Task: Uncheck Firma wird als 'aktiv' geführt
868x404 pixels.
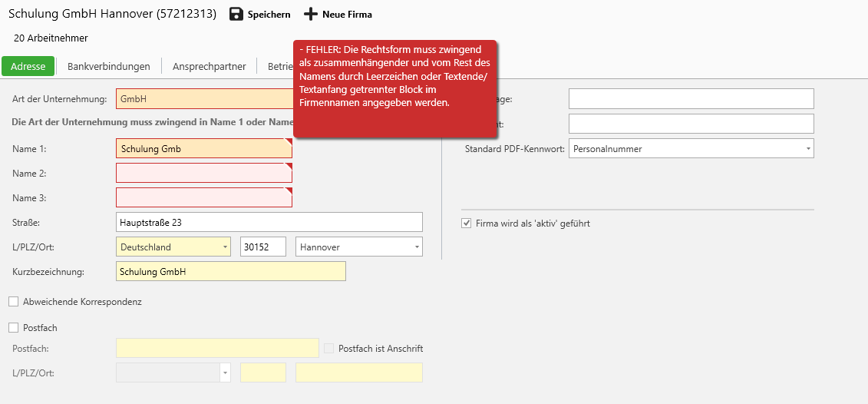Action: [x=466, y=224]
